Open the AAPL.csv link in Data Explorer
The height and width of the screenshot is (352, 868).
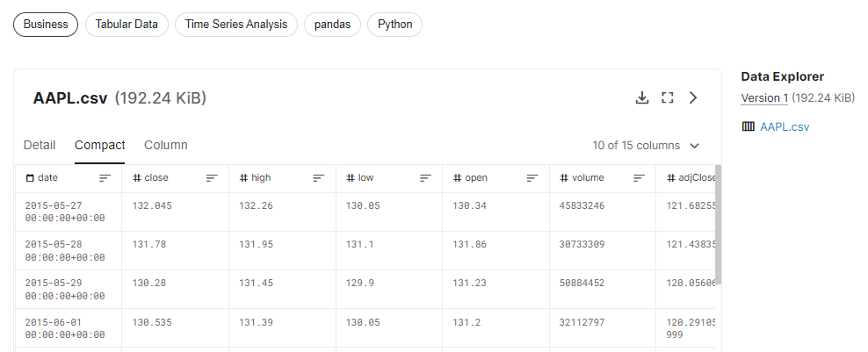tap(785, 127)
